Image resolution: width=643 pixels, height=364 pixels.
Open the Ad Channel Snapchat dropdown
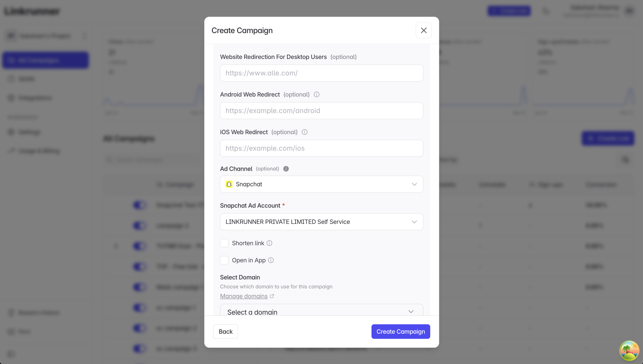(321, 184)
